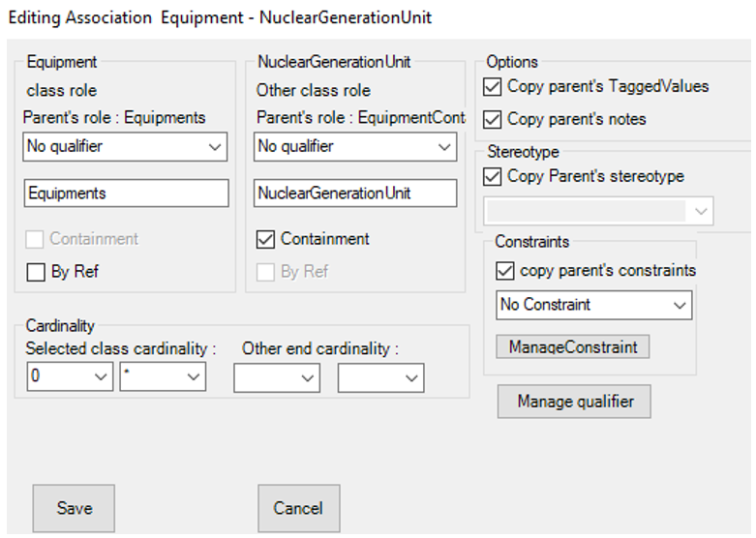This screenshot has height=538, width=756.
Task: Open the No Constraint dropdown
Action: 594,305
